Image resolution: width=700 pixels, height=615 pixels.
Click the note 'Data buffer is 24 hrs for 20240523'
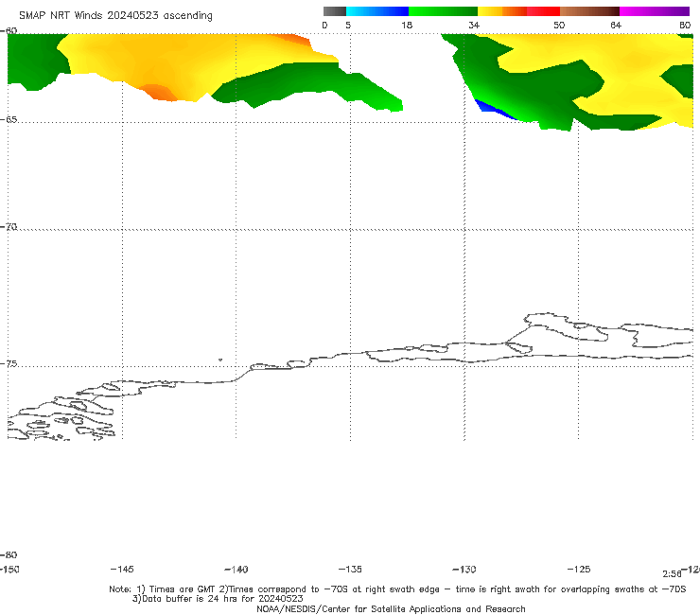[218, 599]
